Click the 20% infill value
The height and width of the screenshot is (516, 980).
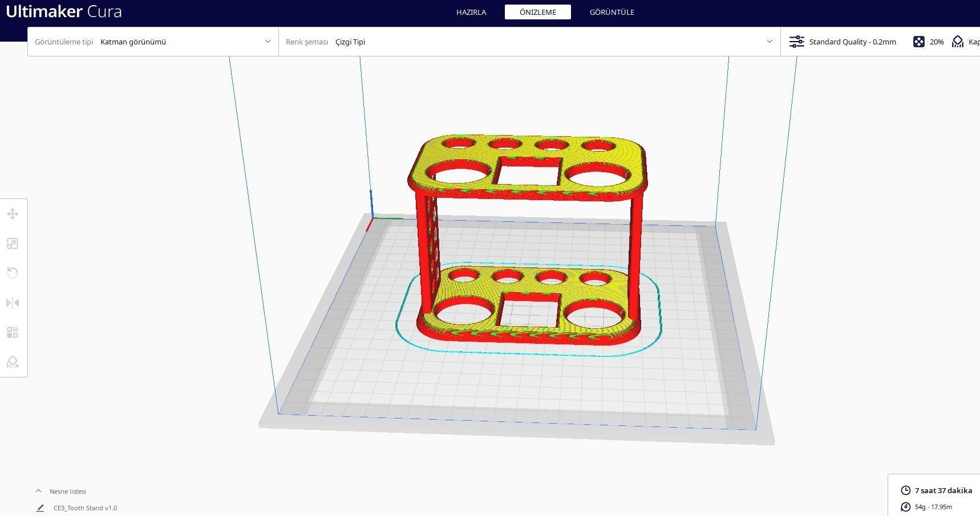click(x=937, y=42)
